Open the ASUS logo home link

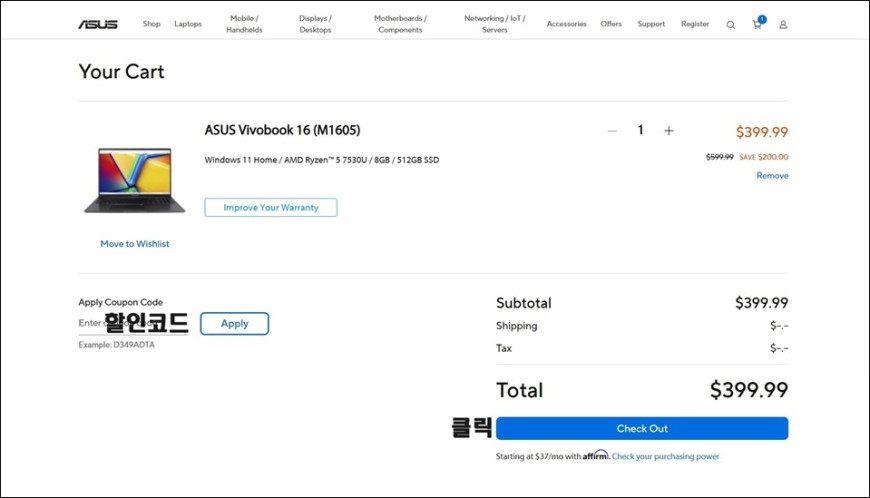98,24
